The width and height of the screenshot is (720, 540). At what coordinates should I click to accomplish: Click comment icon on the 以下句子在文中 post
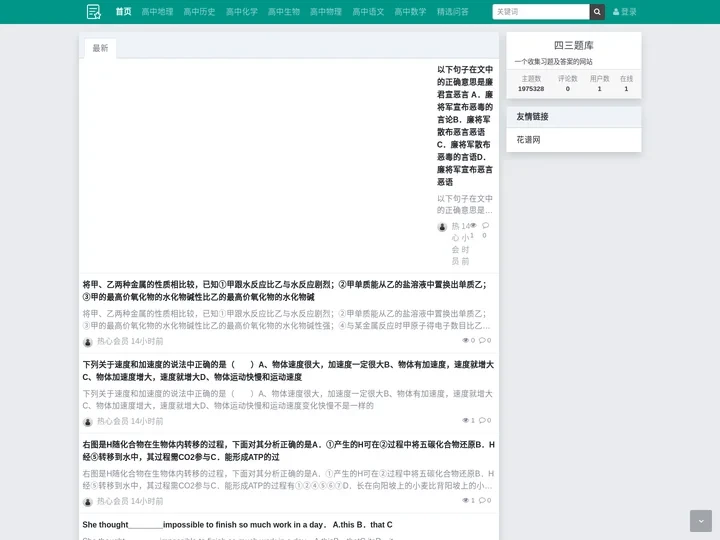(485, 225)
